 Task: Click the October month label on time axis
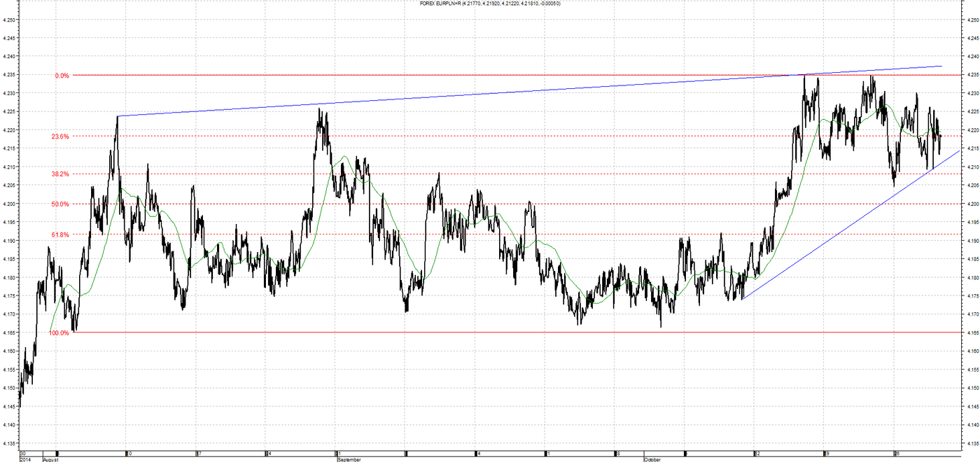(x=652, y=460)
